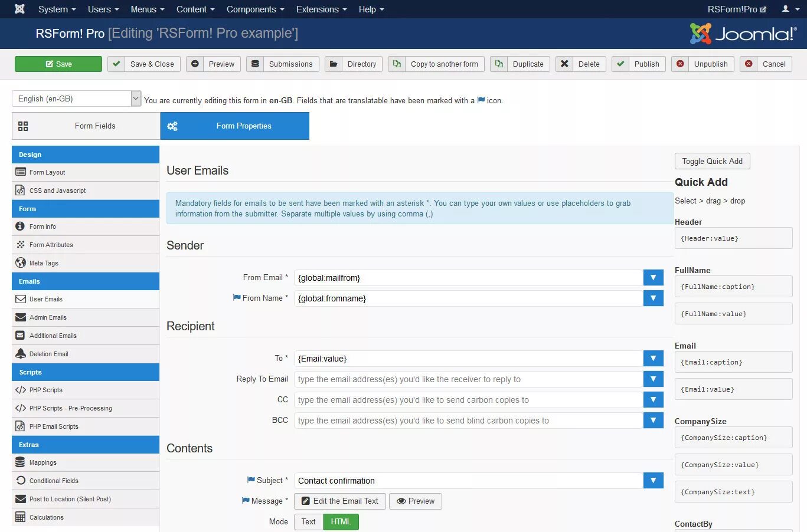Click the From Email input field
The image size is (807, 532).
(469, 278)
